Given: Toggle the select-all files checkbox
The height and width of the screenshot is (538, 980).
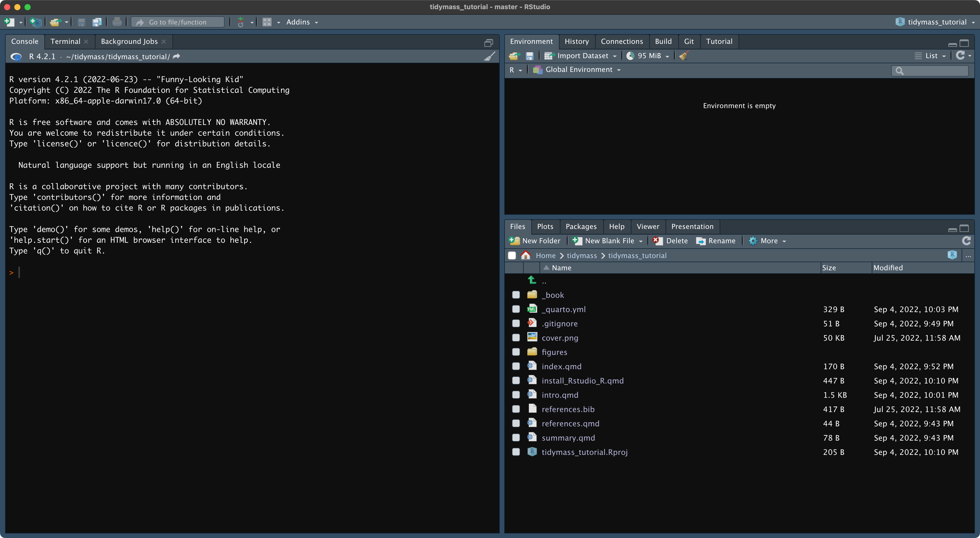Looking at the screenshot, I should click(x=512, y=255).
